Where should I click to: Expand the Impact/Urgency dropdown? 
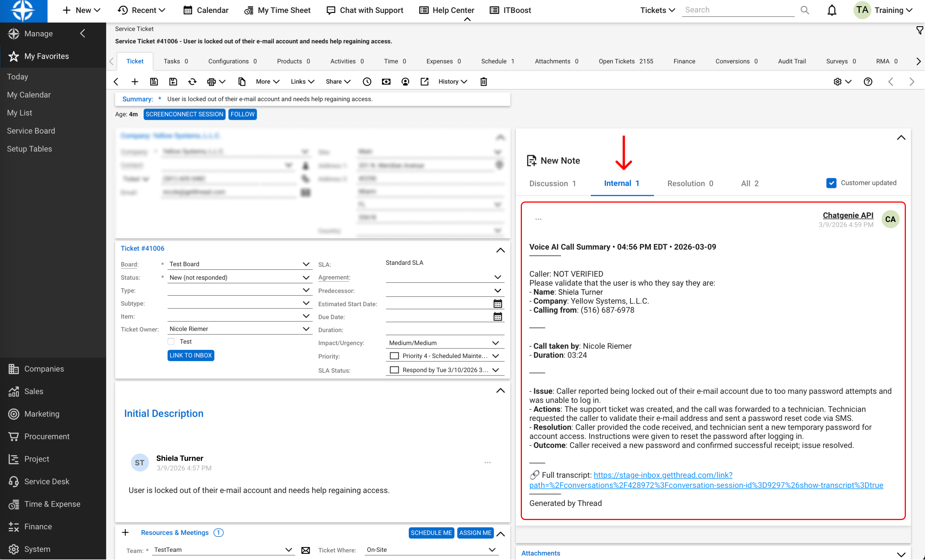pyautogui.click(x=495, y=343)
